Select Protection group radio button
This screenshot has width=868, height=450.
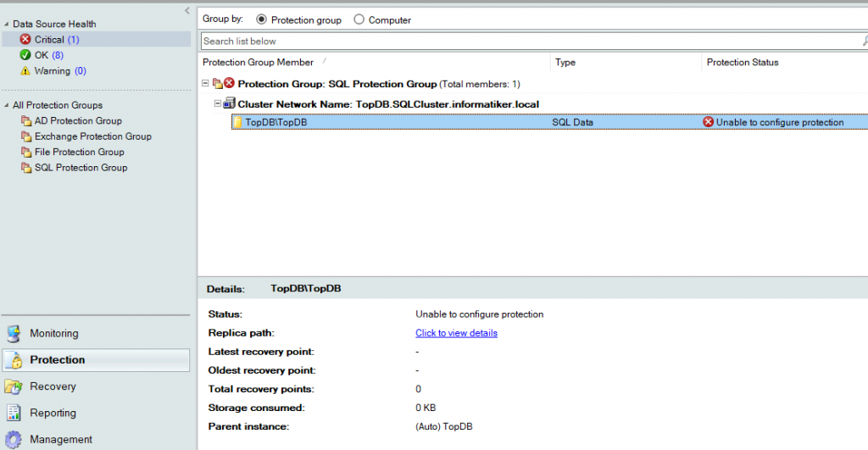[261, 19]
